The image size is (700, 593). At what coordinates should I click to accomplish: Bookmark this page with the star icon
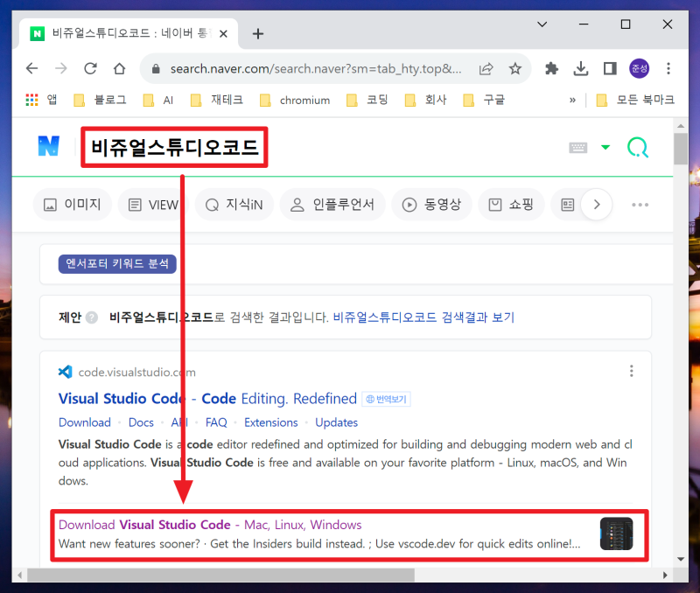[516, 67]
